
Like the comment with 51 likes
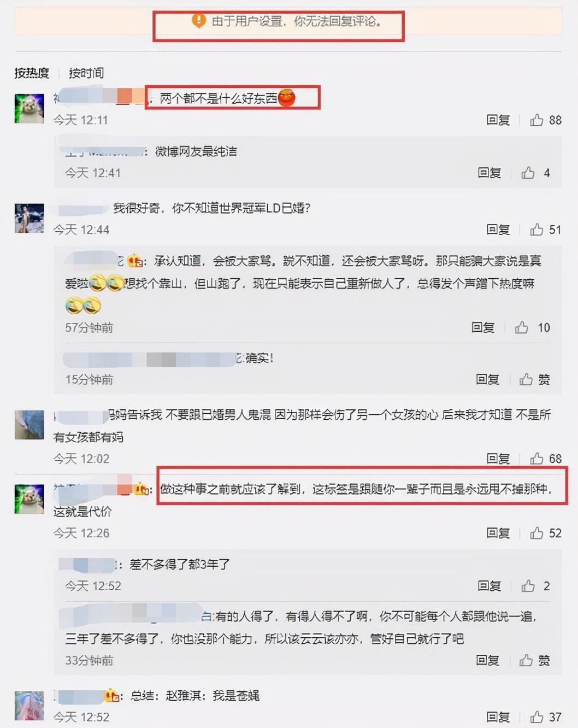click(x=536, y=230)
